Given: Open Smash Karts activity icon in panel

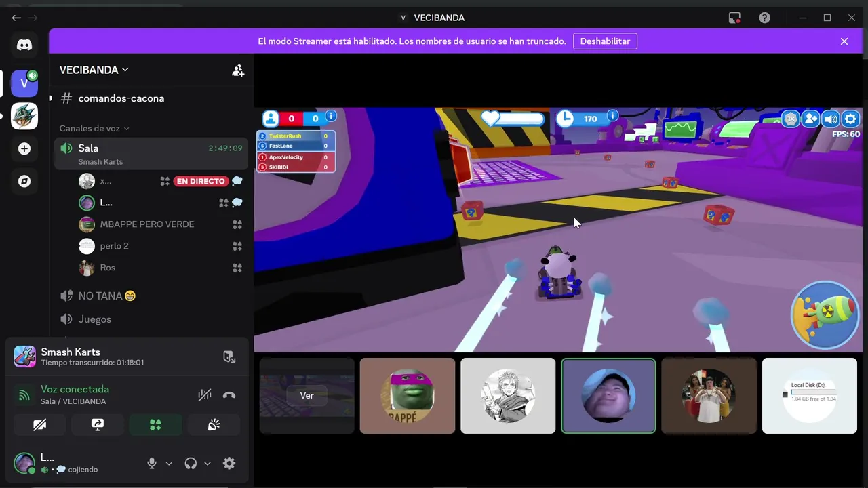Looking at the screenshot, I should point(25,357).
